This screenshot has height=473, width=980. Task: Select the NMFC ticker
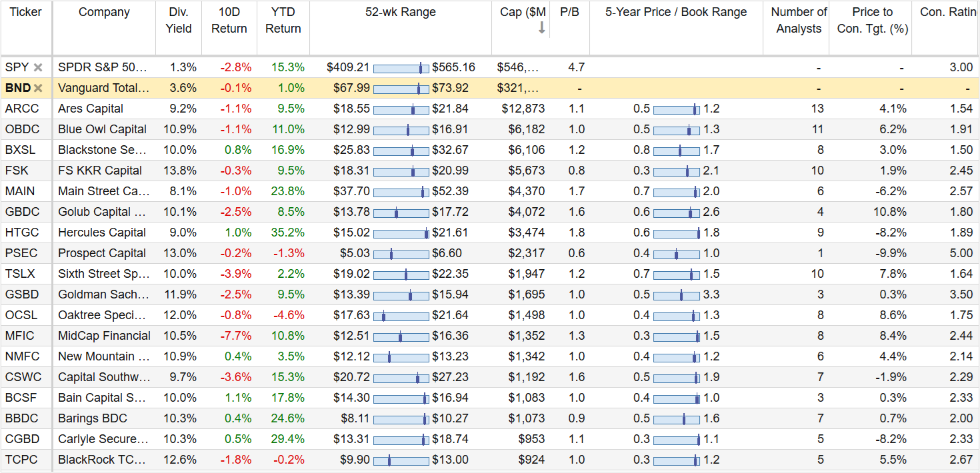[x=21, y=356]
